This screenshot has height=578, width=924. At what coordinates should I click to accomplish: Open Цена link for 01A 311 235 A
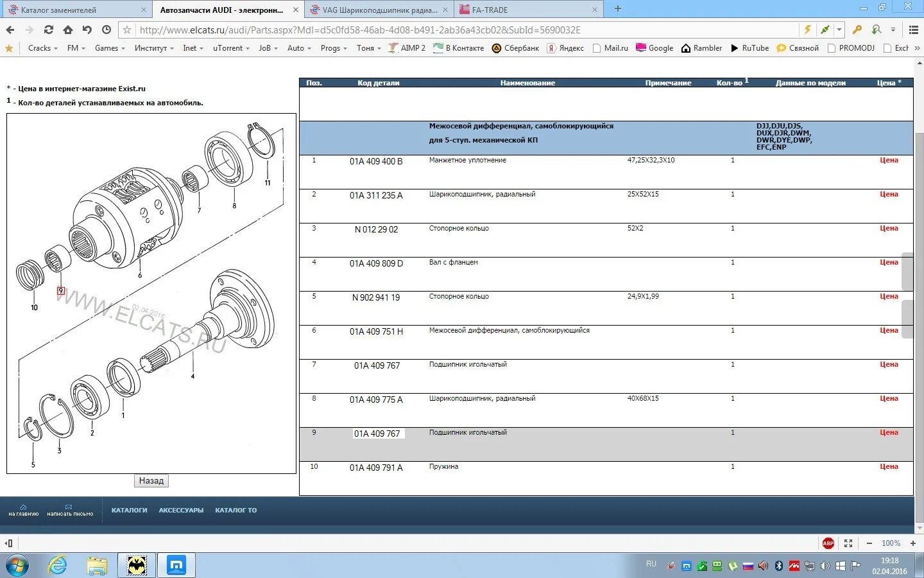coord(889,195)
